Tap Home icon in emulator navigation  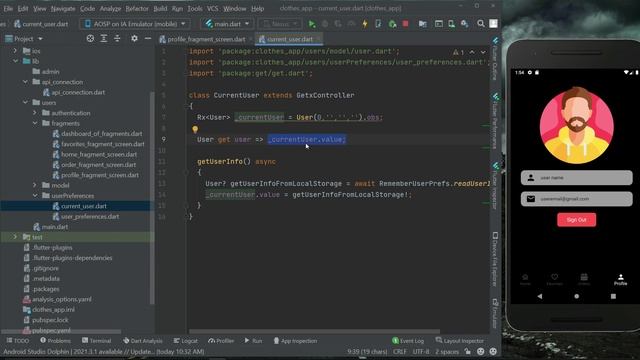point(525,280)
